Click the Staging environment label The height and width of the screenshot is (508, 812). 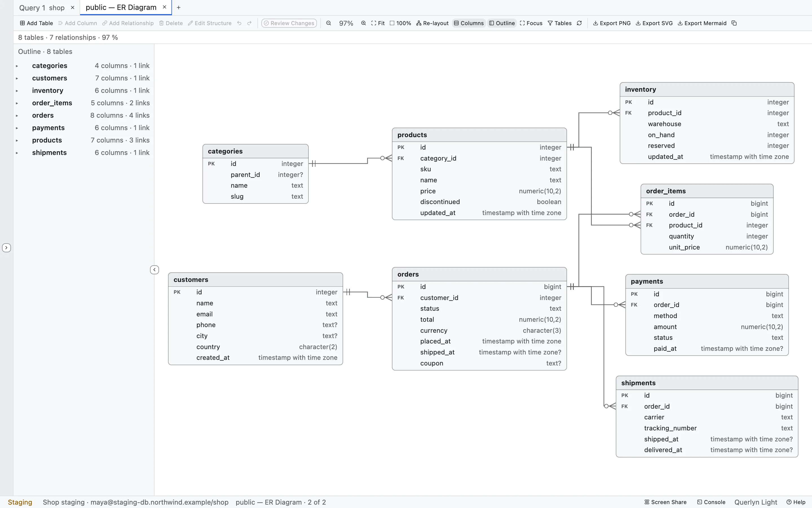click(x=20, y=502)
